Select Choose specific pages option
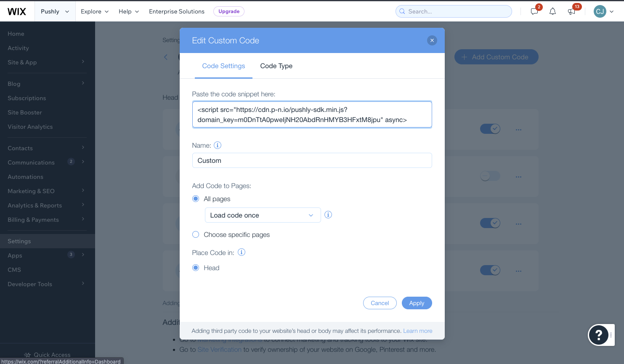624x364 pixels. [x=196, y=234]
